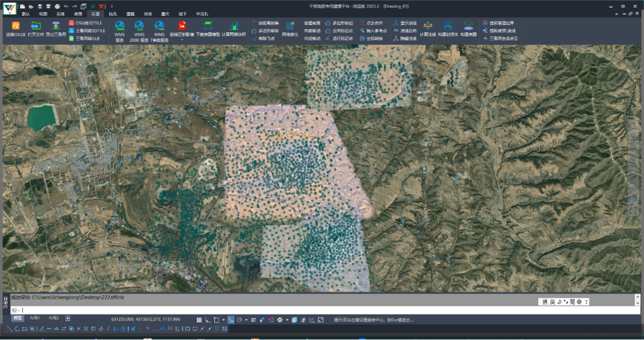Viewport: 644px width, 340px height.
Task: Toggle the grid display in status bar
Action: 199,320
